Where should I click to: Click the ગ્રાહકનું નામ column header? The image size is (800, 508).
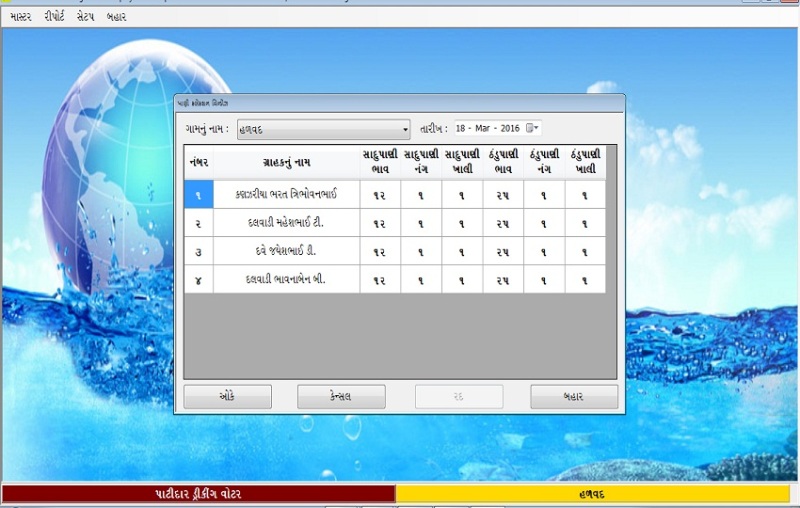coord(286,163)
